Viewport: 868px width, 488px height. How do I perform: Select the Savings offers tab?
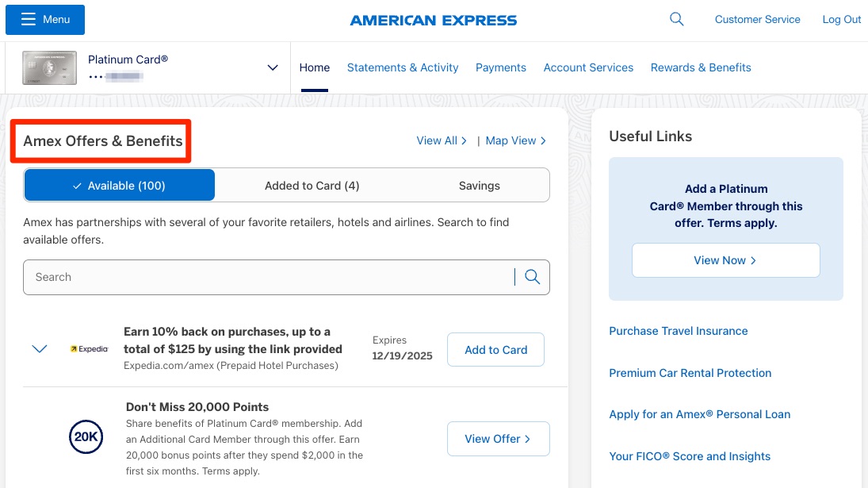479,185
